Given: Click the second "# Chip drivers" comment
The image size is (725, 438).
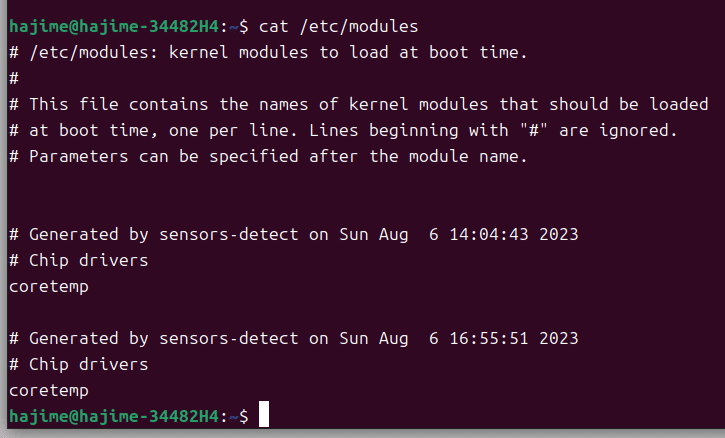Looking at the screenshot, I should (x=78, y=364).
